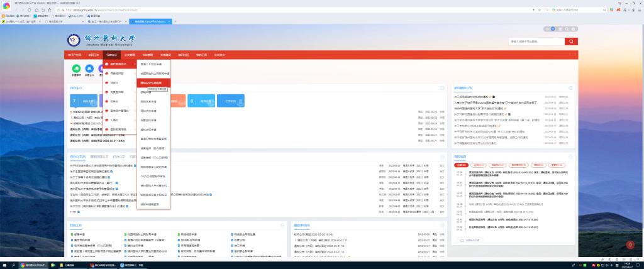Image resolution: width=644 pixels, height=269 pixels.
Task: Click the browser back arrow
Action: 16,10
